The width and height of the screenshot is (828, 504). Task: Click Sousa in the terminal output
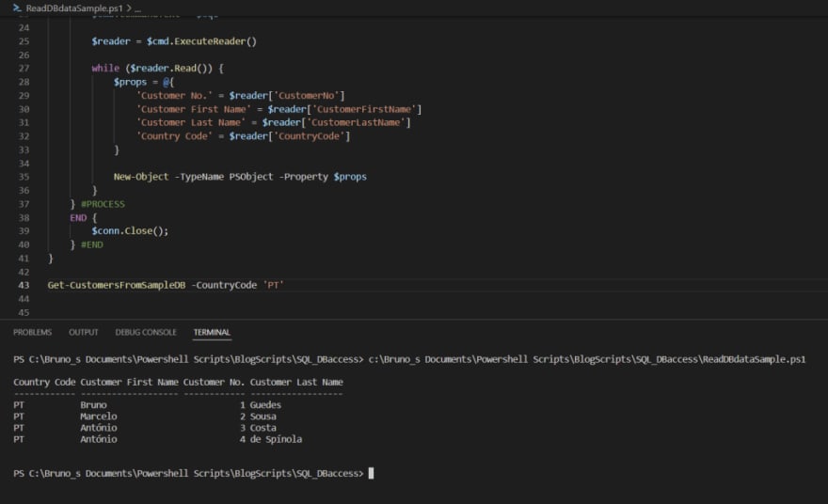263,417
